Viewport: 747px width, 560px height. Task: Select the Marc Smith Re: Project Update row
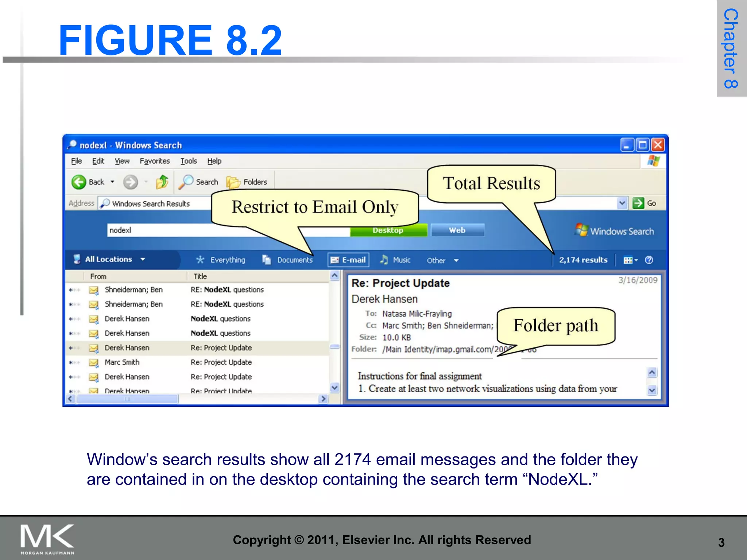pos(197,362)
